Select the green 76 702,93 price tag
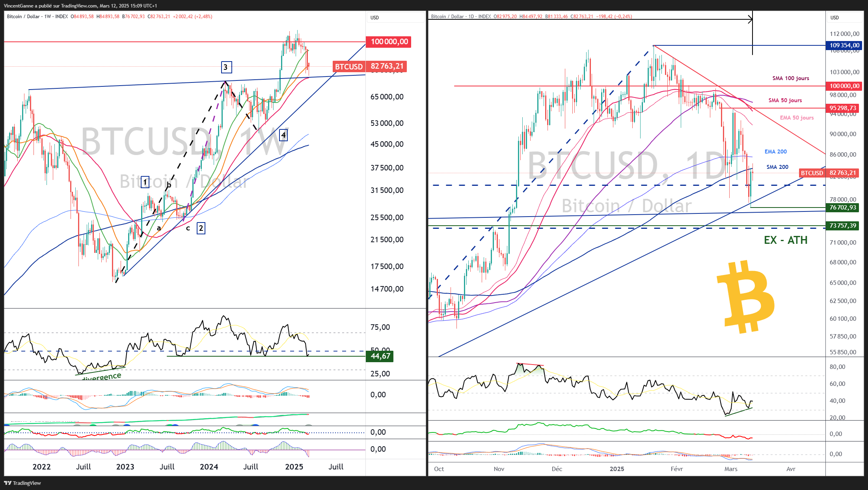868x490 pixels. [842, 208]
